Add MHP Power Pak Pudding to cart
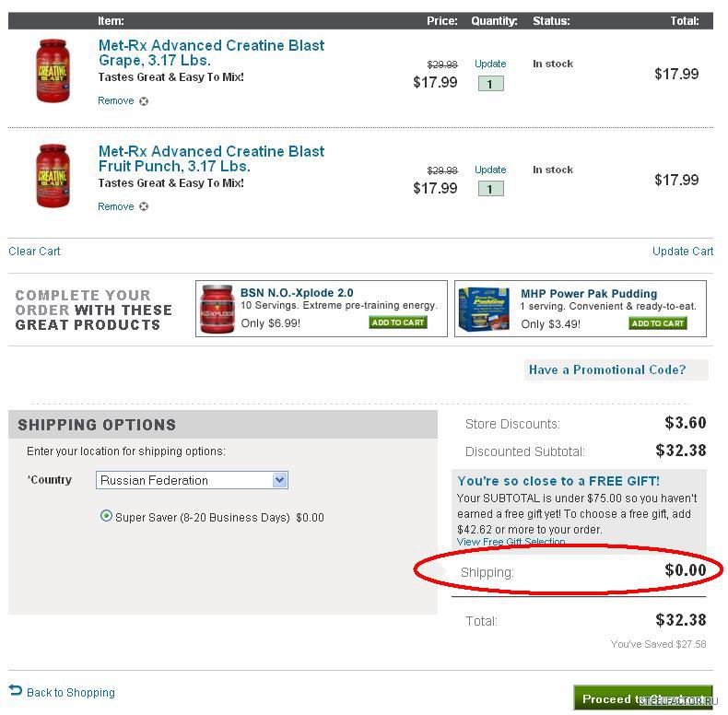 coord(658,323)
